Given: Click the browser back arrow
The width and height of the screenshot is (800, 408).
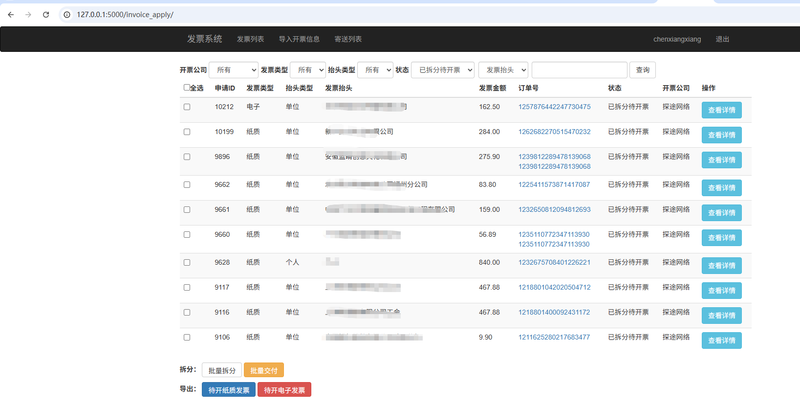Looking at the screenshot, I should click(x=11, y=15).
